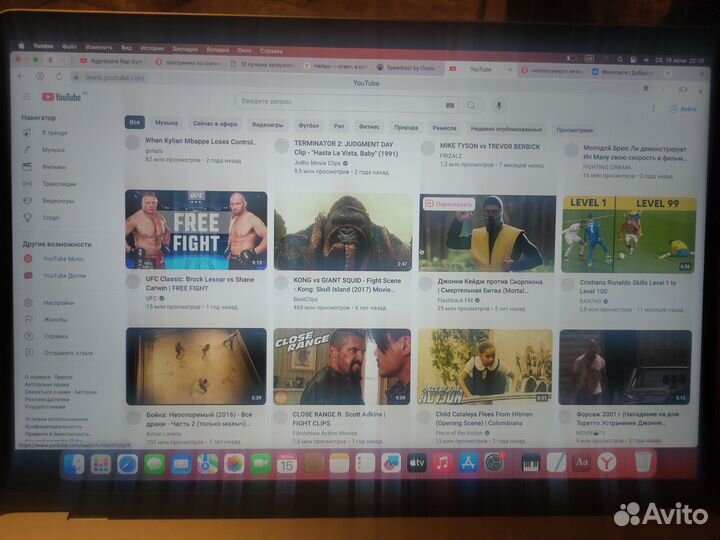Go back with the browser back arrow
720x540 pixels.
point(21,76)
